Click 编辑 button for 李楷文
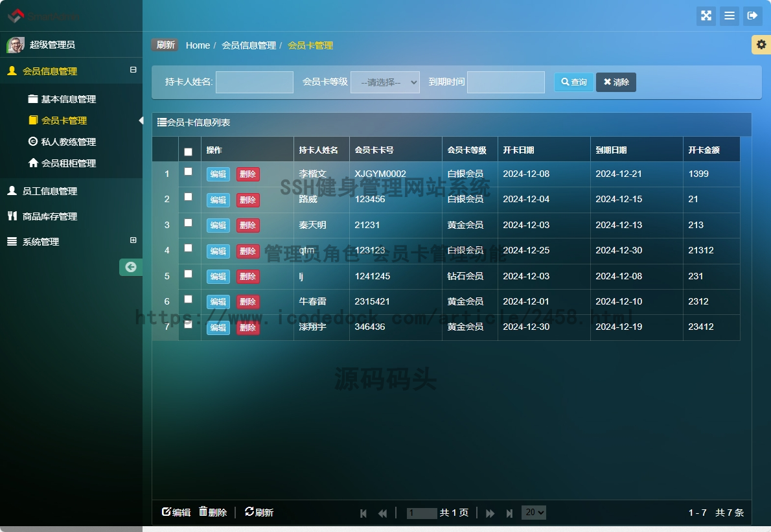Viewport: 771px width, 532px height. point(218,174)
